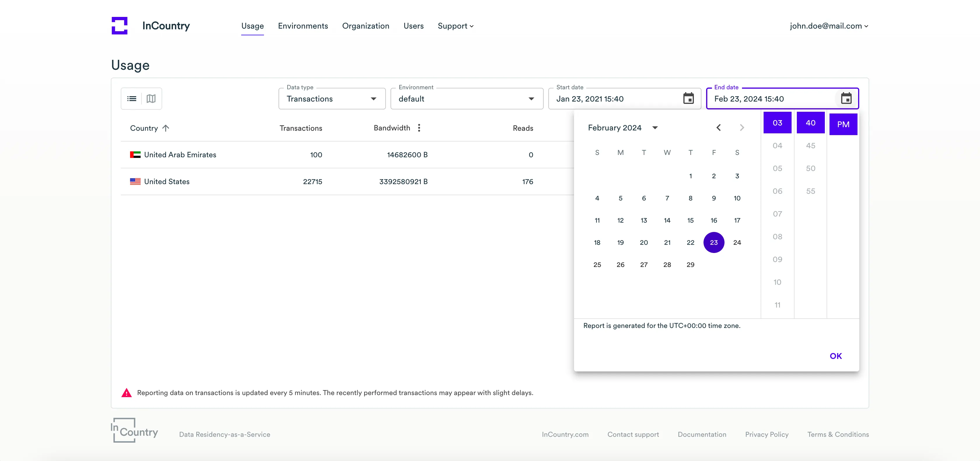Open the Data type dropdown
The width and height of the screenshot is (980, 461).
click(332, 99)
